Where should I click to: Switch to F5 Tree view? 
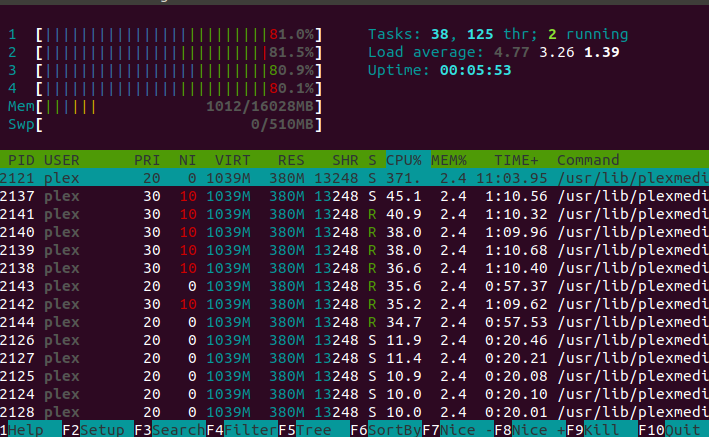[314, 430]
